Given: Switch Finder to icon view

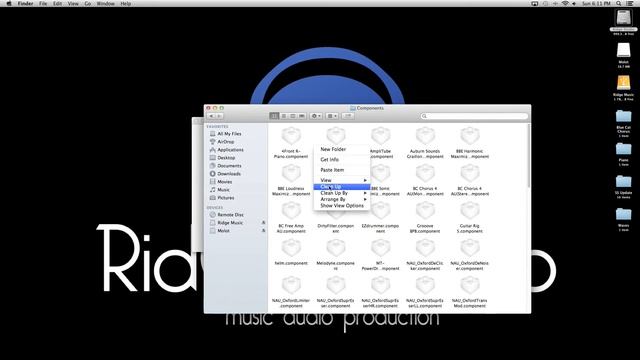Looking at the screenshot, I should pos(274,116).
